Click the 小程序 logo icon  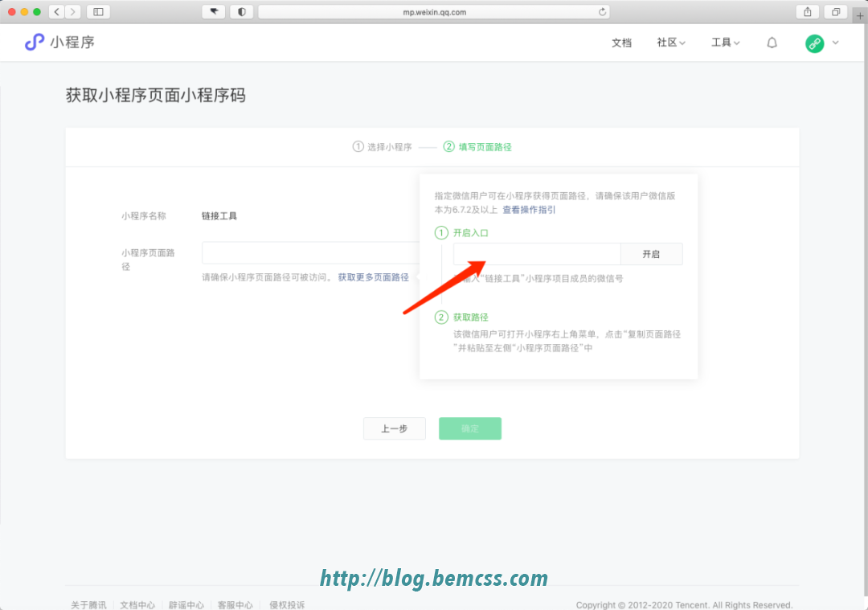[x=35, y=43]
